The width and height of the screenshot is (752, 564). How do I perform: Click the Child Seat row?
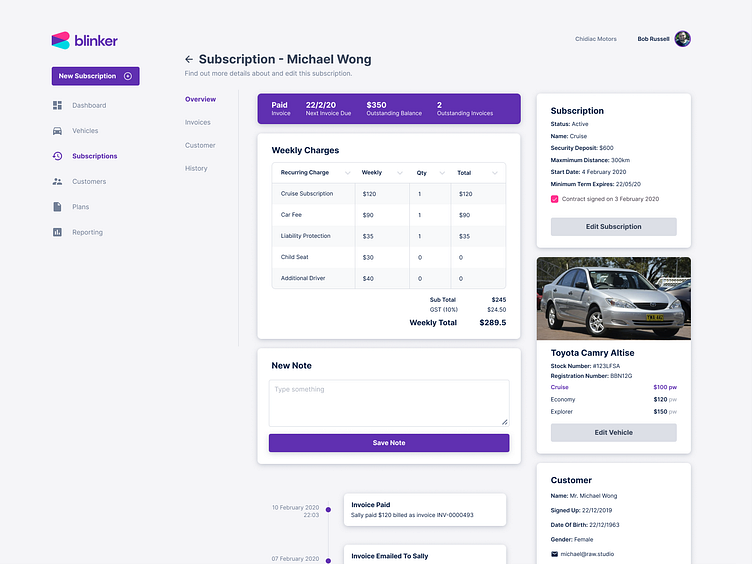point(388,257)
